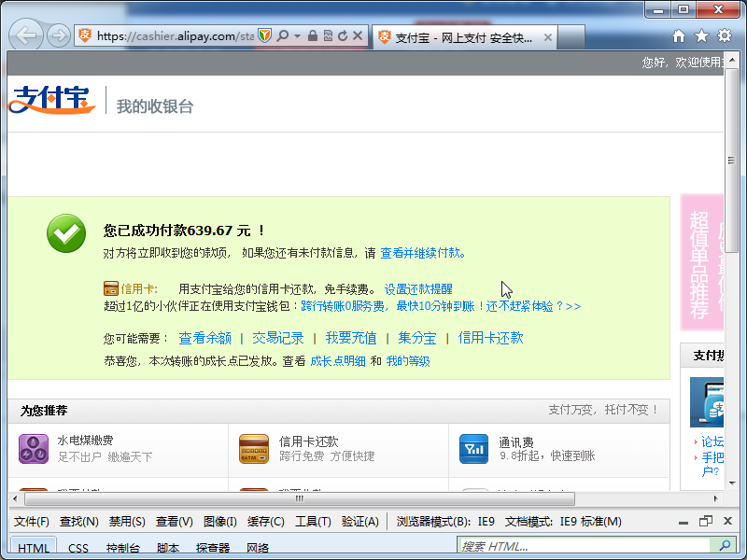
Task: Click the vertical scrollbar up arrow
Action: (x=732, y=60)
